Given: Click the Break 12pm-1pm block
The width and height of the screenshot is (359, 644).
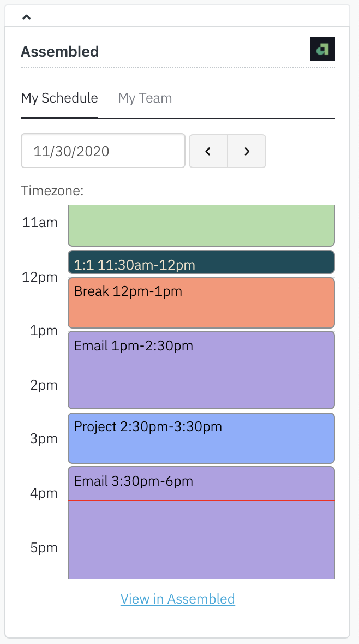Looking at the screenshot, I should tap(201, 303).
